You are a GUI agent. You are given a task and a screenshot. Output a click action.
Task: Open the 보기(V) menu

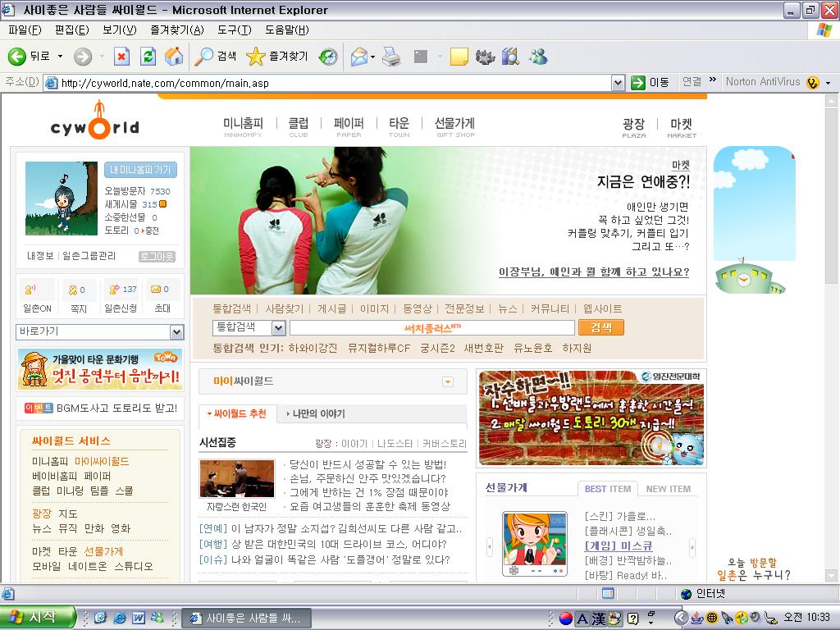point(120,30)
